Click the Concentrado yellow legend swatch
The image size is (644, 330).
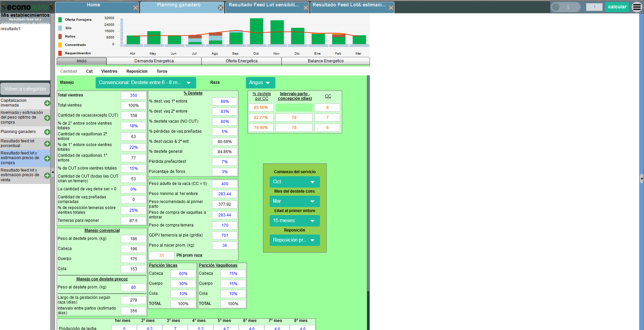[x=60, y=45]
